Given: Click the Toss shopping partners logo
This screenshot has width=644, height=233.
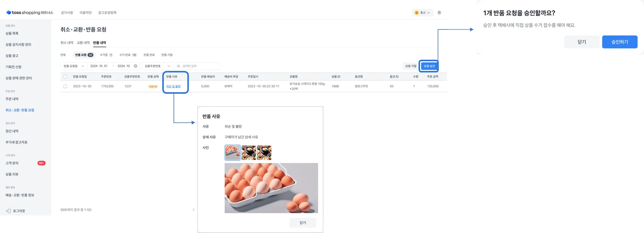Looking at the screenshot, I should [30, 13].
